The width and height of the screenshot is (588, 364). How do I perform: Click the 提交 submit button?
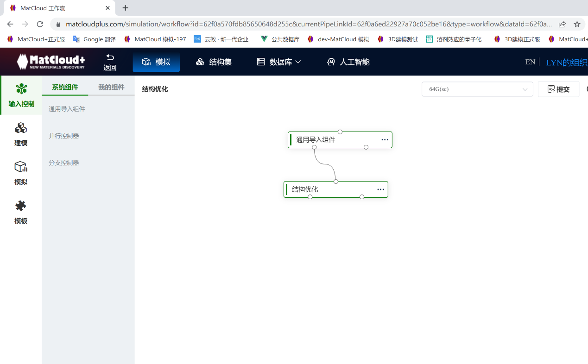pyautogui.click(x=558, y=89)
